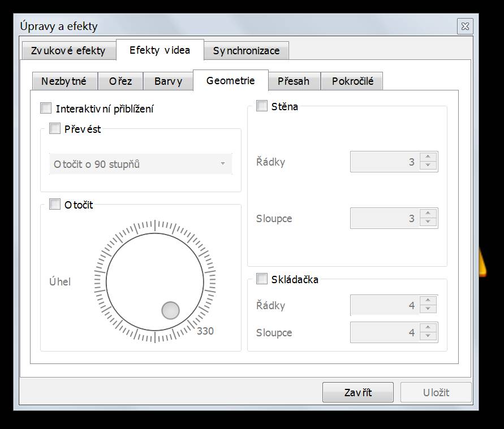504x429 pixels.
Task: Decrease Skládačka Sloupce with down arrow
Action: point(428,336)
